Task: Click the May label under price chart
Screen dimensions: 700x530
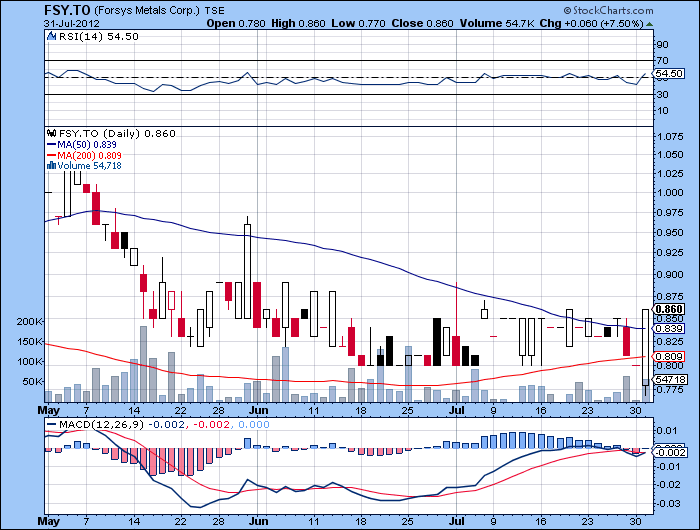Action: pyautogui.click(x=49, y=410)
